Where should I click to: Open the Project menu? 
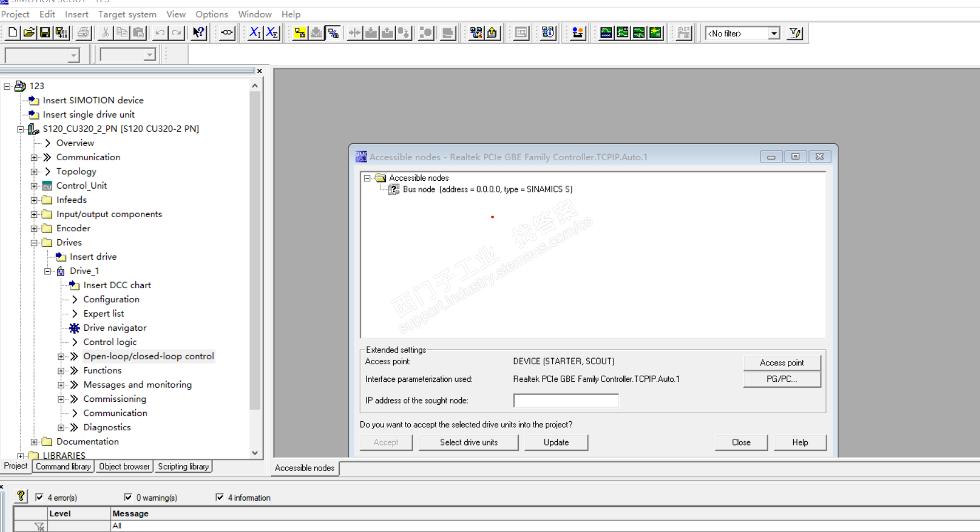pyautogui.click(x=15, y=14)
